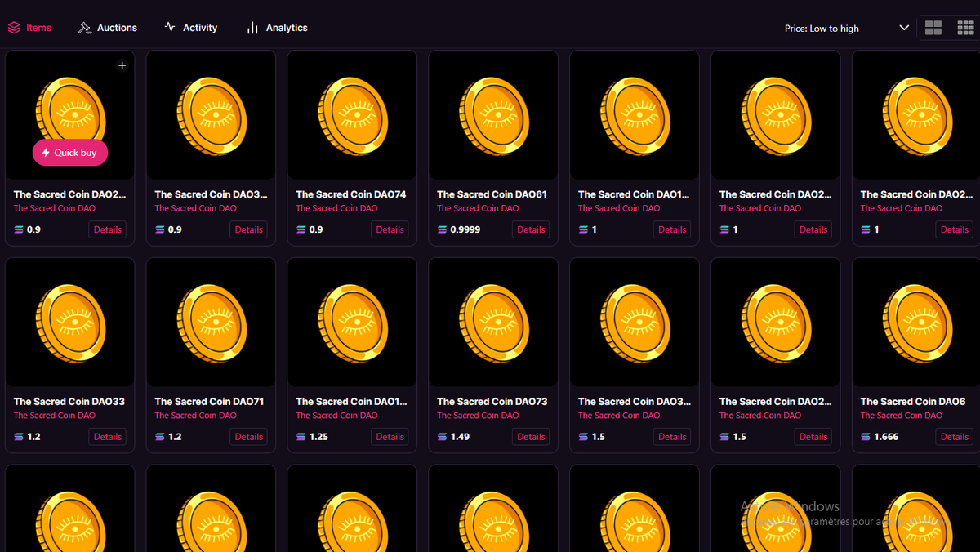Click the title The Sacred Coin DAO6
This screenshot has height=552, width=980.
[x=913, y=402]
